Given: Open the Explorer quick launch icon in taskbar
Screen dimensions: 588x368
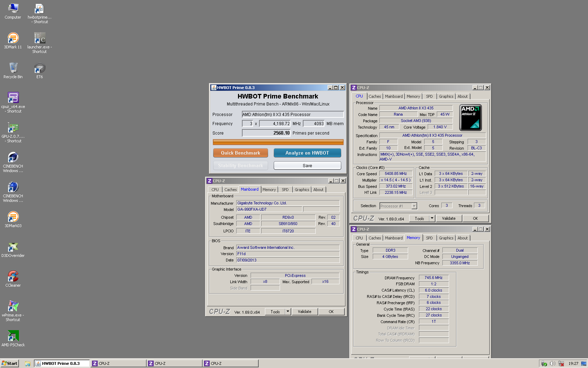Looking at the screenshot, I should [x=27, y=363].
